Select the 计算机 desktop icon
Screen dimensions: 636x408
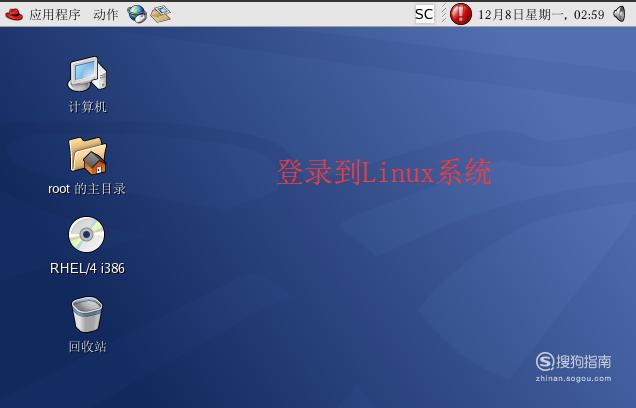pyautogui.click(x=87, y=74)
